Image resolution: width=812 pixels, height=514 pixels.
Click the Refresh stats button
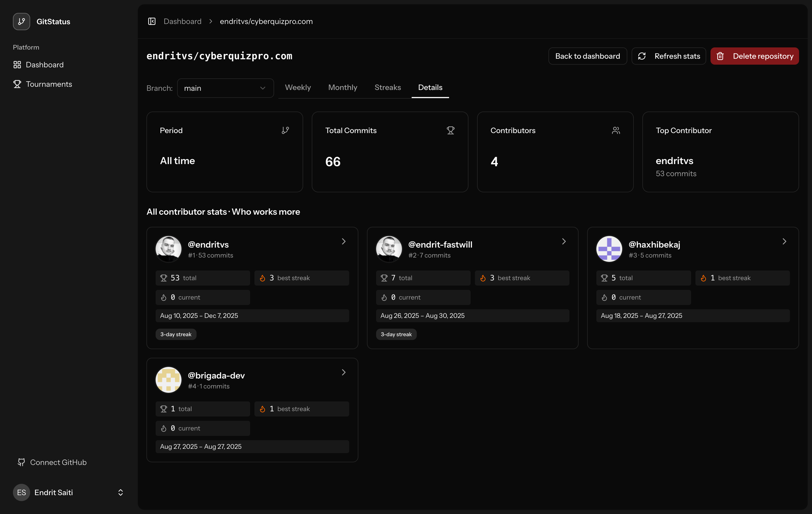coord(669,56)
